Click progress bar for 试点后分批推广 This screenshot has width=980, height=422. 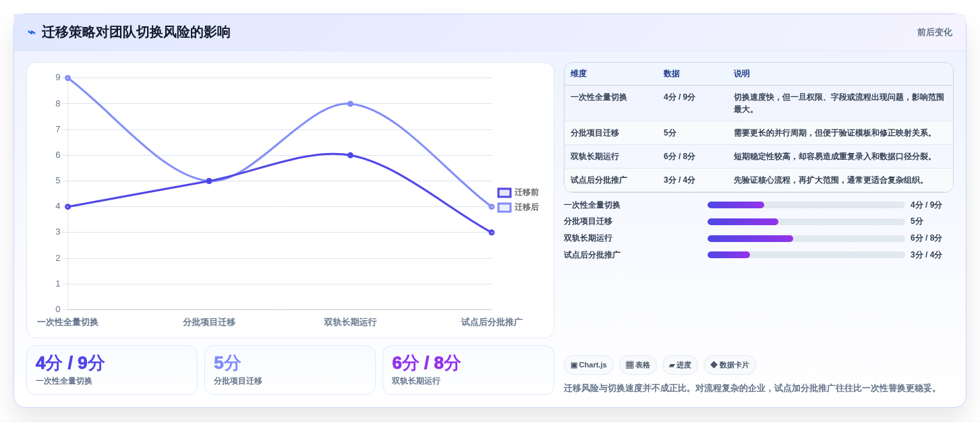tap(806, 255)
